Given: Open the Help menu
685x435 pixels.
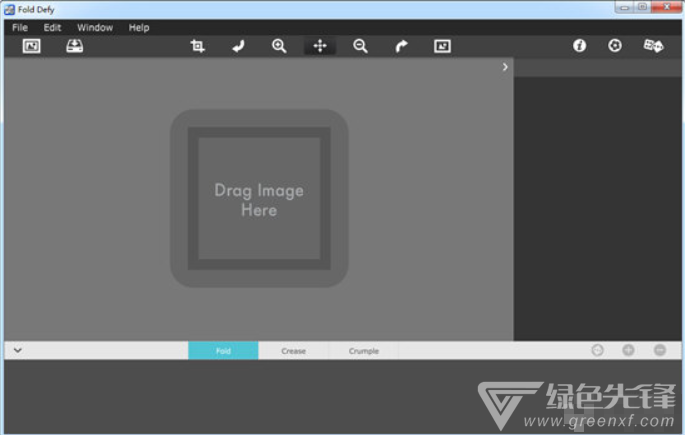Looking at the screenshot, I should pos(139,28).
